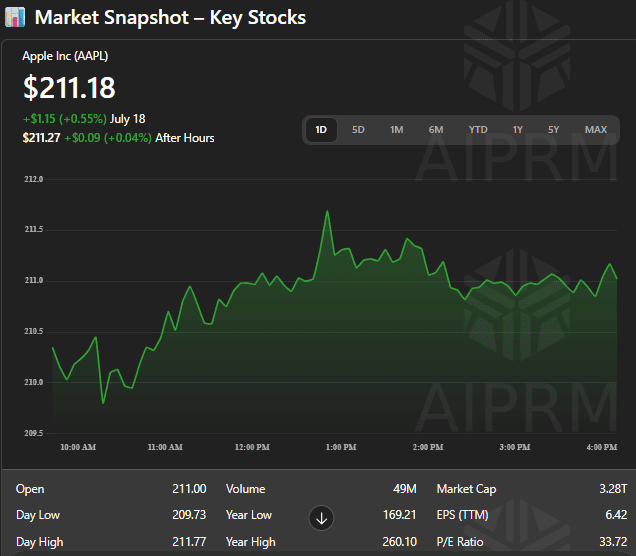Click the After Hours label
Image resolution: width=636 pixels, height=556 pixels.
click(x=185, y=138)
